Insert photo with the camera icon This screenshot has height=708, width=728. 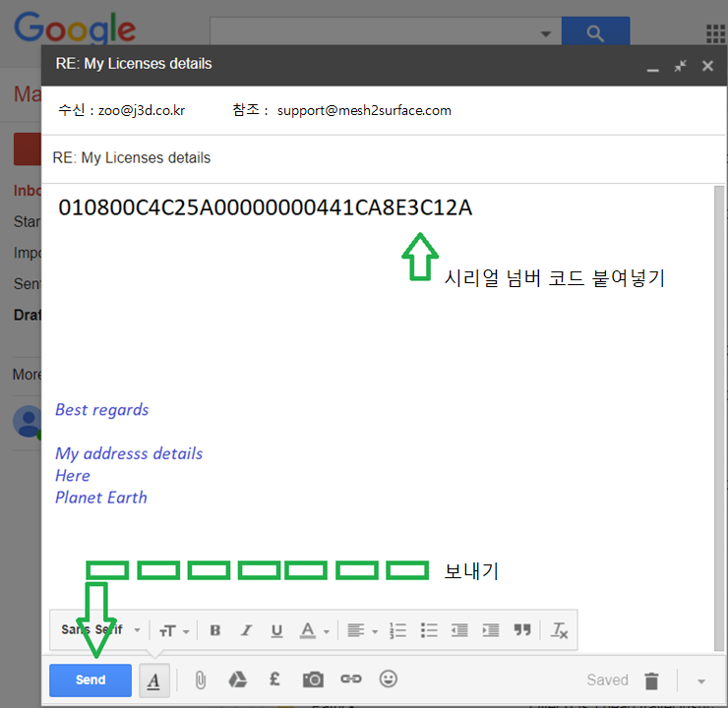tap(313, 679)
